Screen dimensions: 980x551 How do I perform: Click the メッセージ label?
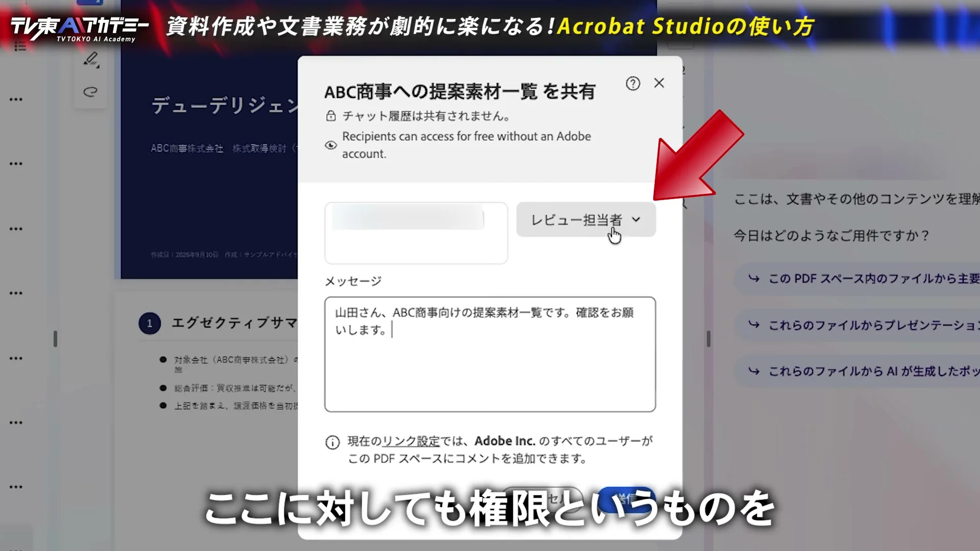pyautogui.click(x=353, y=281)
